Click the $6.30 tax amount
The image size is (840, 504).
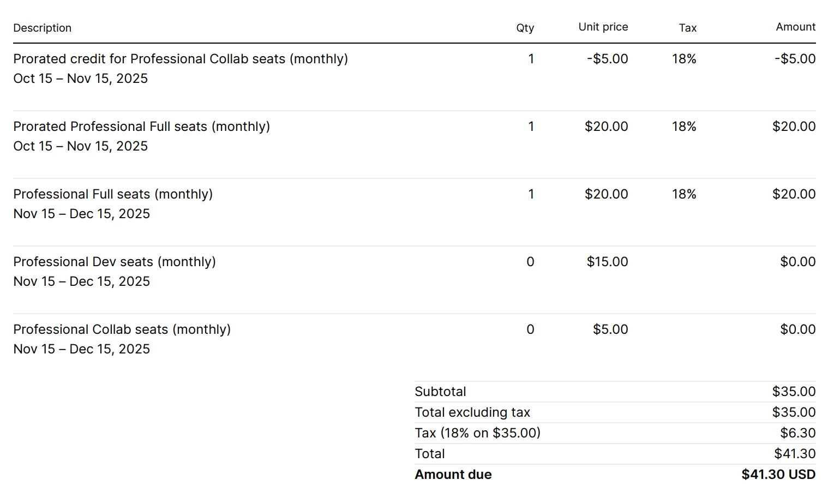click(797, 433)
